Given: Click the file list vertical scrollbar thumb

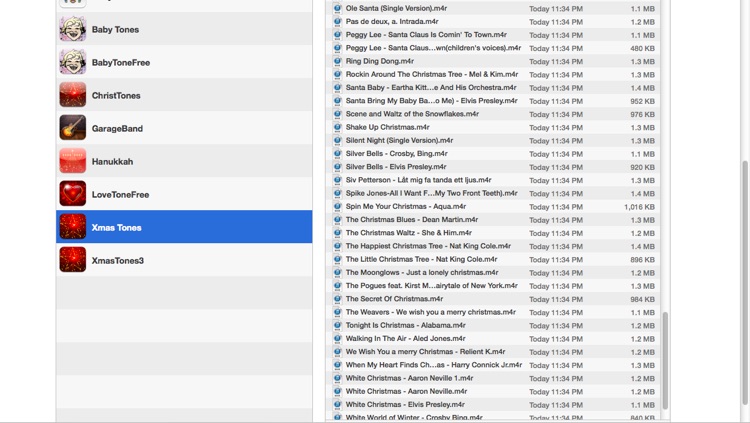Looking at the screenshot, I should (665, 361).
